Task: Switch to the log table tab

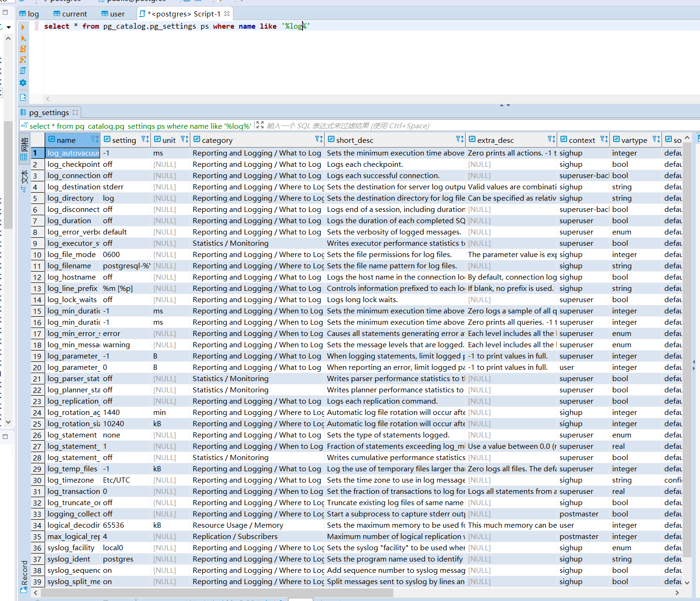Action: click(29, 14)
